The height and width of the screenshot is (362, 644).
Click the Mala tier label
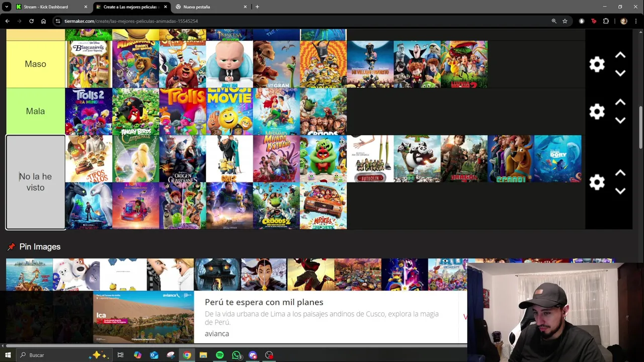coord(35,111)
